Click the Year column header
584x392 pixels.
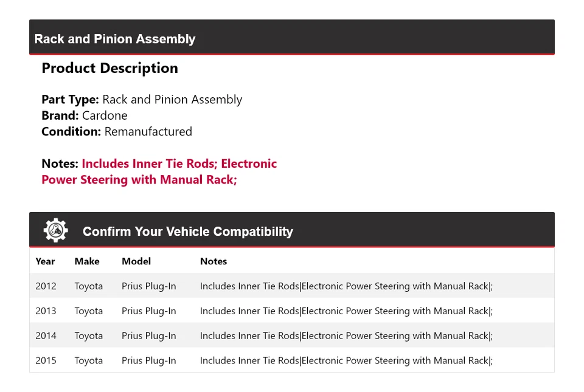pos(45,261)
